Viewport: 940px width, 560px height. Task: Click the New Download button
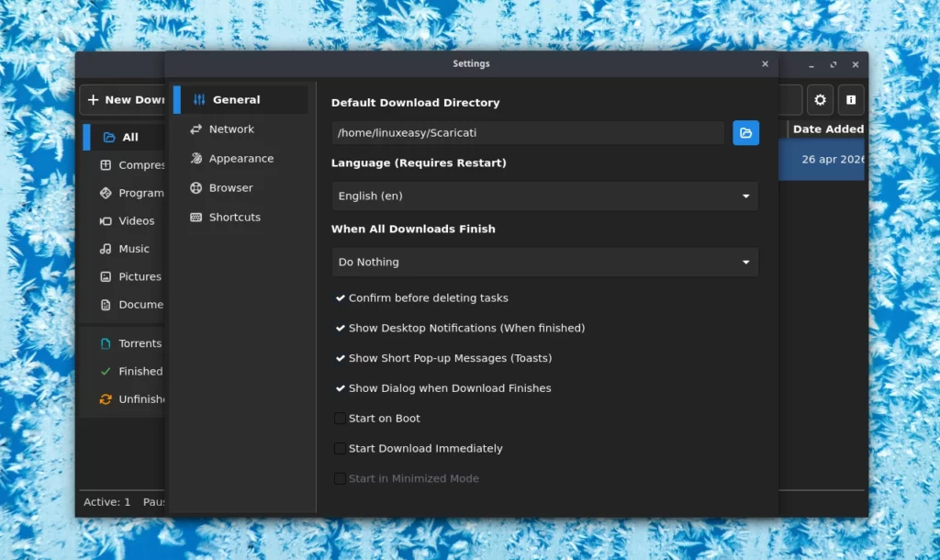click(x=124, y=100)
